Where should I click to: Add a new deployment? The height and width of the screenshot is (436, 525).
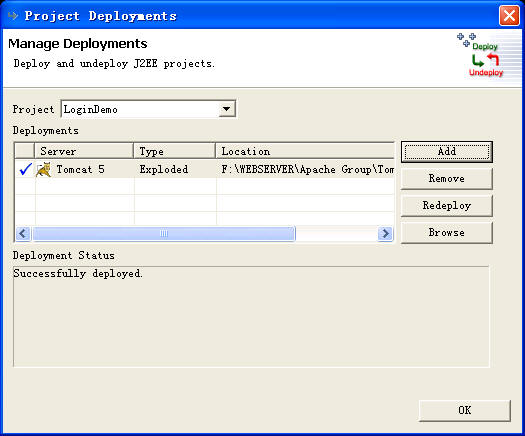pyautogui.click(x=447, y=152)
